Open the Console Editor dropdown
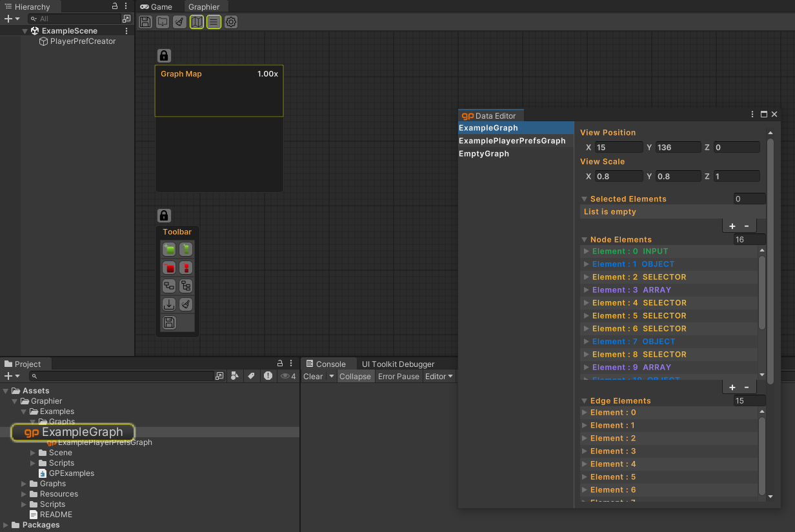Viewport: 795px width, 532px height. coord(439,377)
